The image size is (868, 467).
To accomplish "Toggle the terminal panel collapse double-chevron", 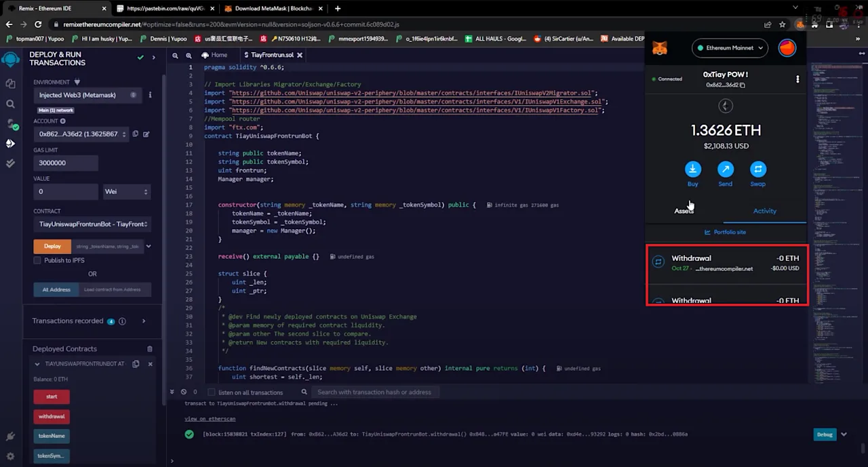I will pyautogui.click(x=172, y=392).
